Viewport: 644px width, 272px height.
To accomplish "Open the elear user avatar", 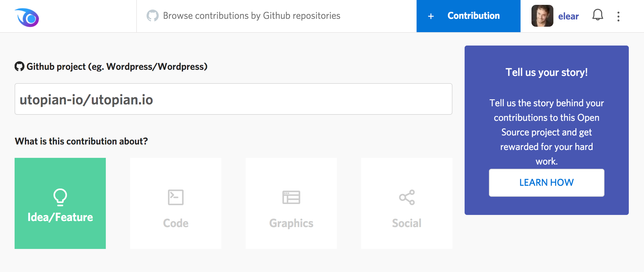I will 542,16.
